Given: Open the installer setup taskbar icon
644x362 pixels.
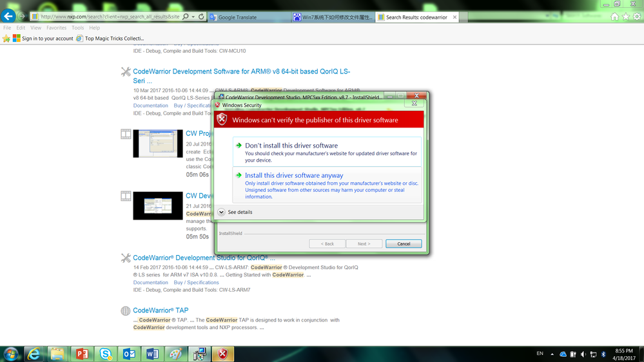Looking at the screenshot, I should point(200,354).
